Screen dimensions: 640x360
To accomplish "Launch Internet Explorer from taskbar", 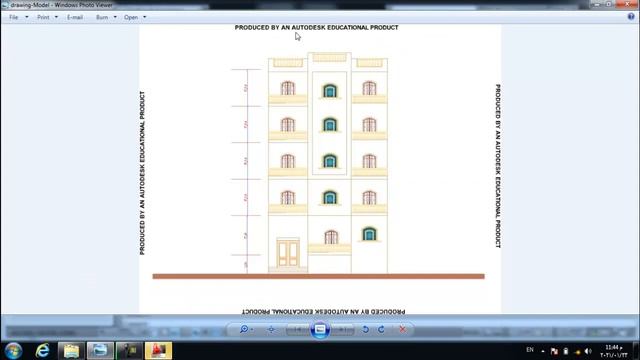I will coord(42,351).
